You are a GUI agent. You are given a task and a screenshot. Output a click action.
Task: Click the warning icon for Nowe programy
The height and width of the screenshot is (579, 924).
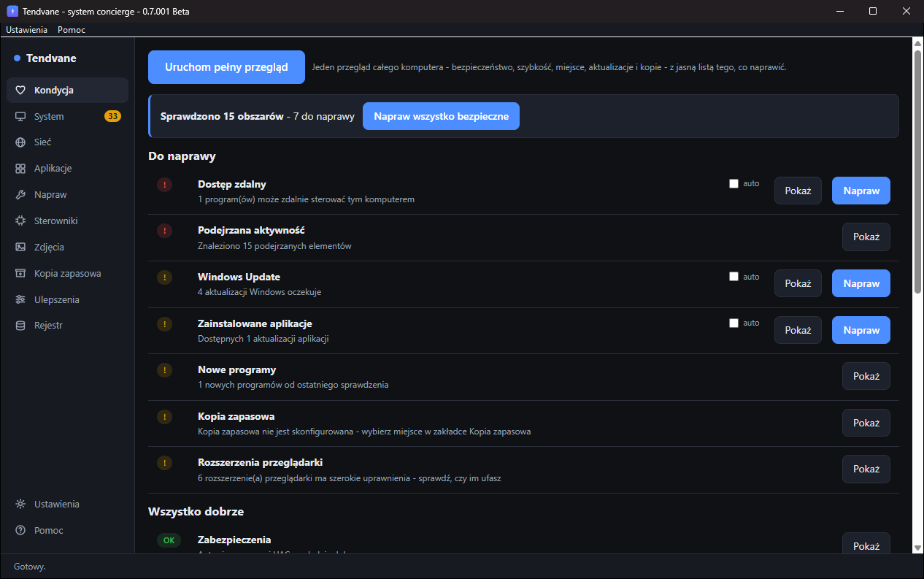click(164, 370)
